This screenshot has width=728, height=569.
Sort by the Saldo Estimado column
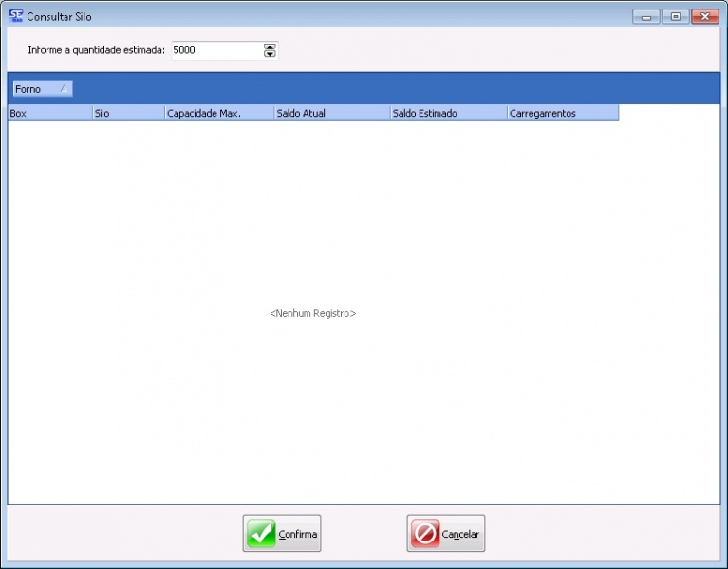point(448,113)
